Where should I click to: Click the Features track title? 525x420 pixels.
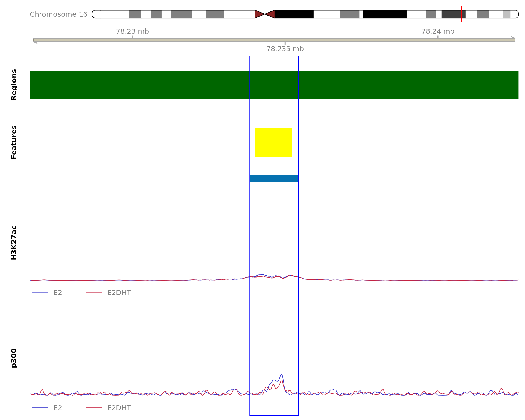tap(14, 142)
